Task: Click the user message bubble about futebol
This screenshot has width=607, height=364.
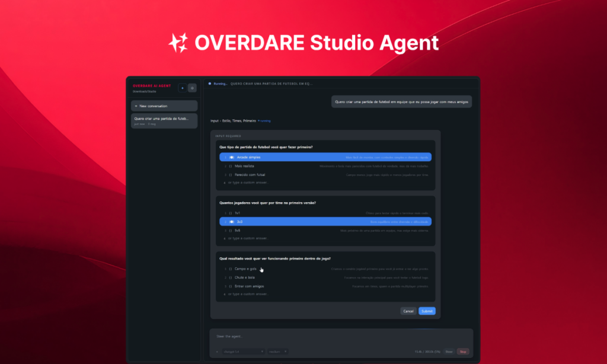Action: [x=401, y=102]
